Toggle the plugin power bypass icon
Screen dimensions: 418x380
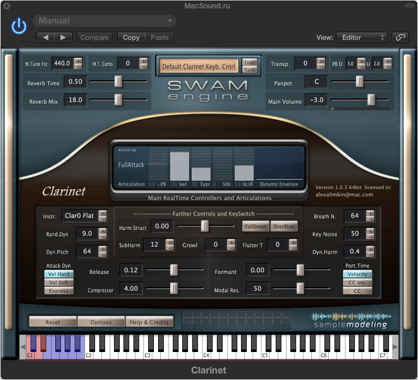coord(19,26)
